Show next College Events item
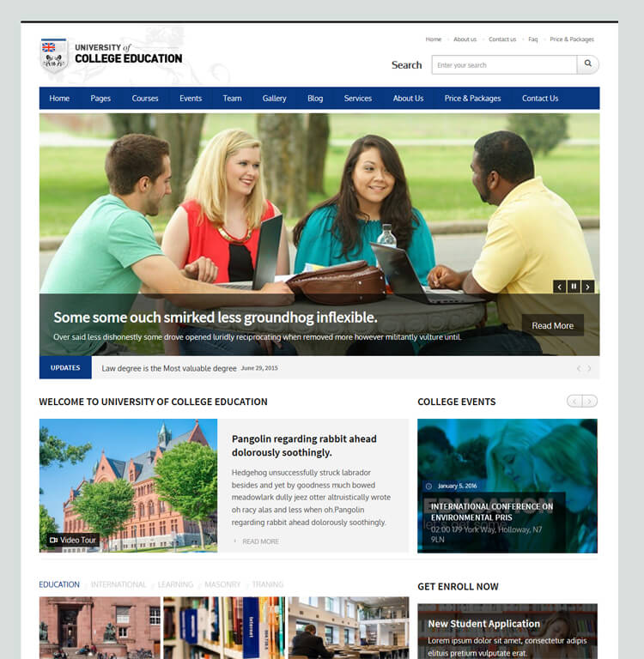 click(590, 402)
